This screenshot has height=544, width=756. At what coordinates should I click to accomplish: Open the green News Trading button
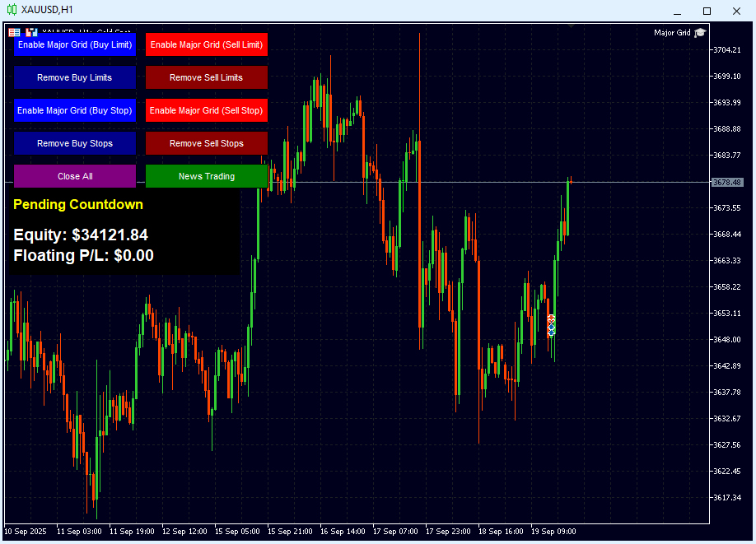click(x=207, y=176)
